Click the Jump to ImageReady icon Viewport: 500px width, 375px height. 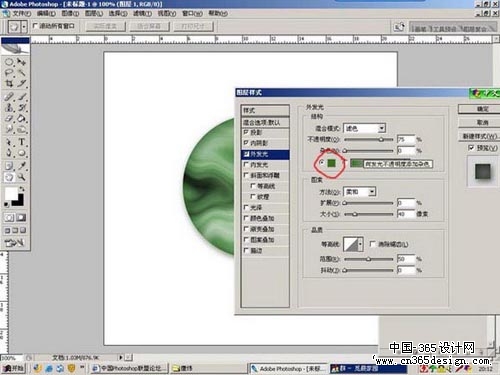click(14, 243)
